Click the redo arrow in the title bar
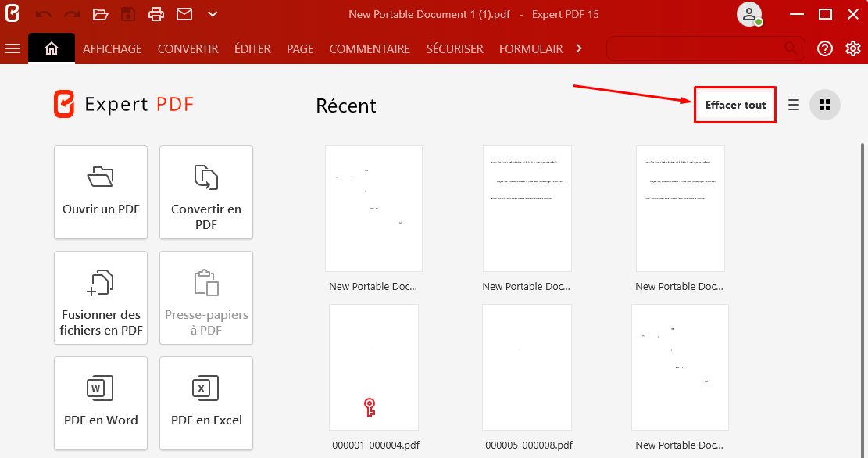Screen dimensions: 868x458 click(72, 14)
